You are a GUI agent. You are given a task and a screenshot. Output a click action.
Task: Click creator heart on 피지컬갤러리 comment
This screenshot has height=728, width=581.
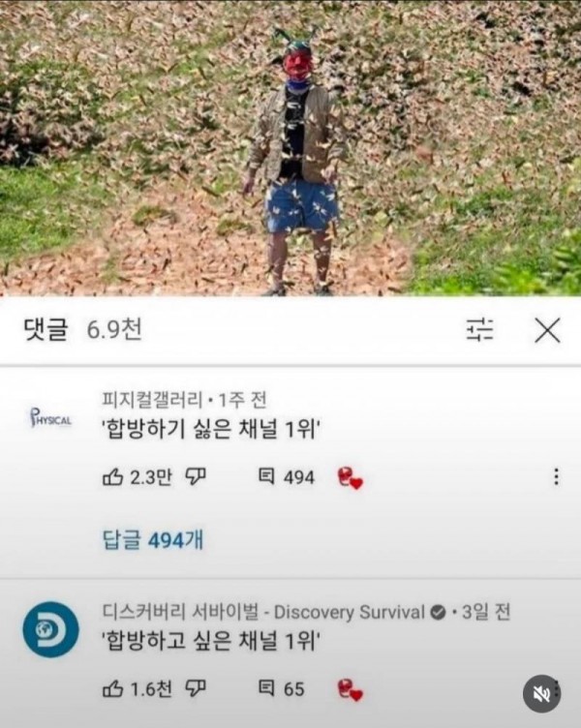point(350,478)
